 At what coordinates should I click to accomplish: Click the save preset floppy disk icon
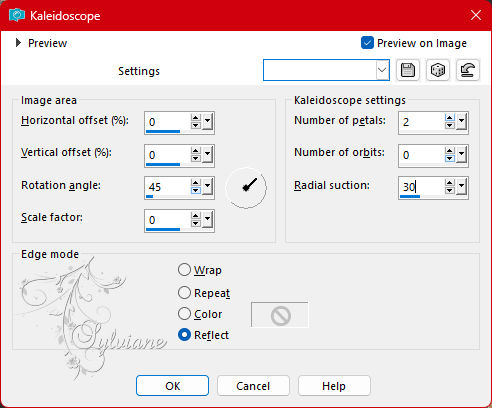coord(408,70)
